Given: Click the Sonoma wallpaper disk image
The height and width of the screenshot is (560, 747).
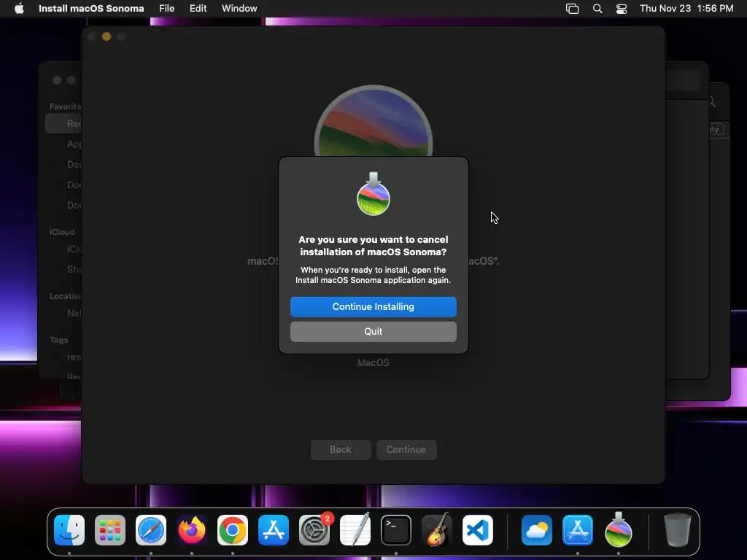Looking at the screenshot, I should 373,121.
